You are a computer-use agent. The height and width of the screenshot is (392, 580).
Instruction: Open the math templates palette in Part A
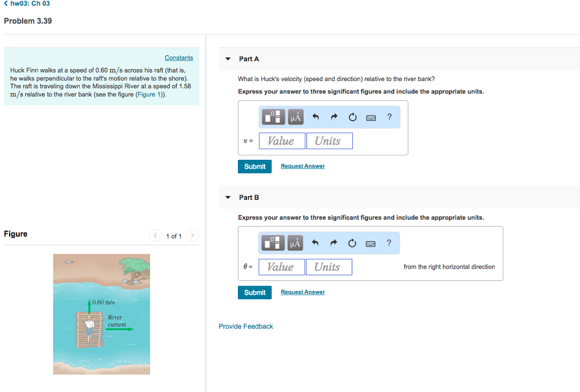(x=272, y=117)
